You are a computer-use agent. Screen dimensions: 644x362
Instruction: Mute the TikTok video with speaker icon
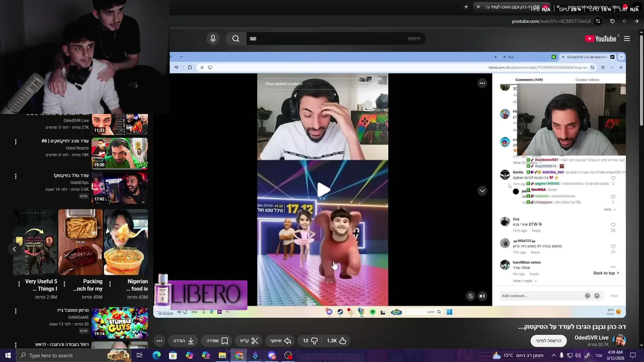482,296
